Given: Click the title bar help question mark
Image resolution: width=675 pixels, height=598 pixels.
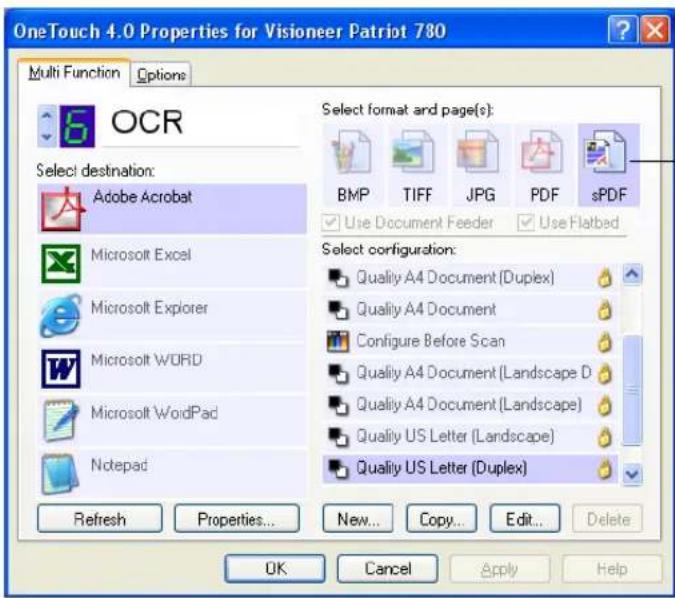Looking at the screenshot, I should click(x=622, y=30).
